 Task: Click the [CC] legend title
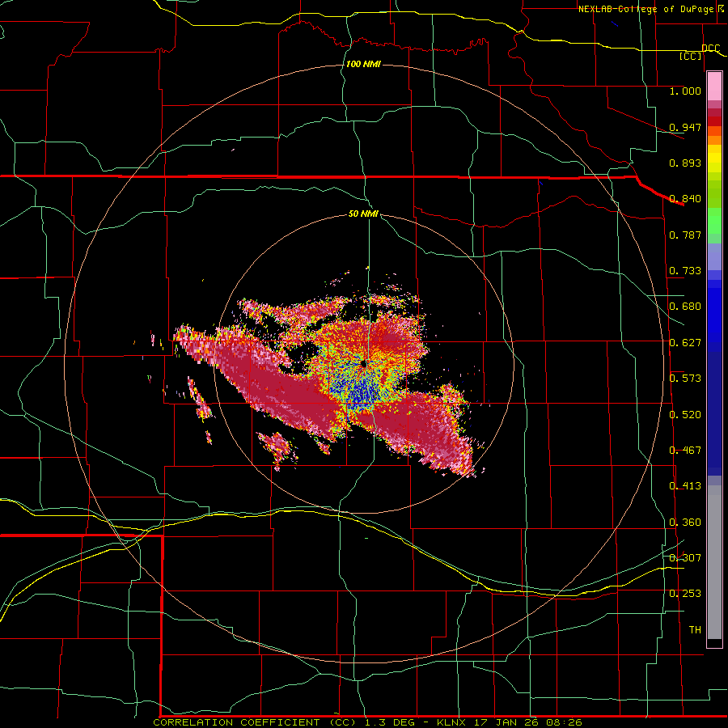click(x=691, y=56)
